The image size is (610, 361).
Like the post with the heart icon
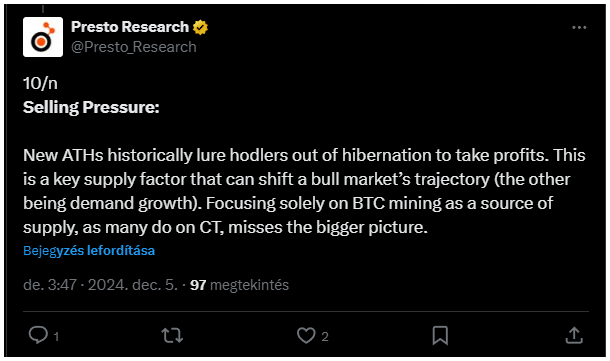pos(306,335)
